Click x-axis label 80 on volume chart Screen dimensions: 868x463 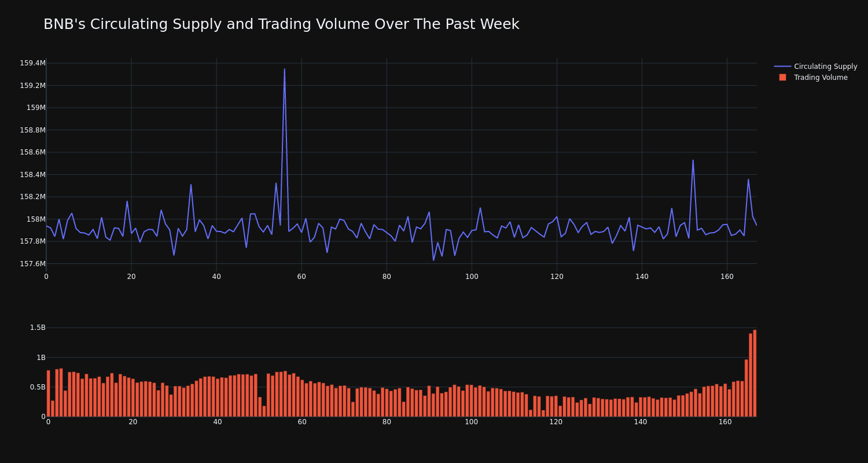[x=387, y=422]
